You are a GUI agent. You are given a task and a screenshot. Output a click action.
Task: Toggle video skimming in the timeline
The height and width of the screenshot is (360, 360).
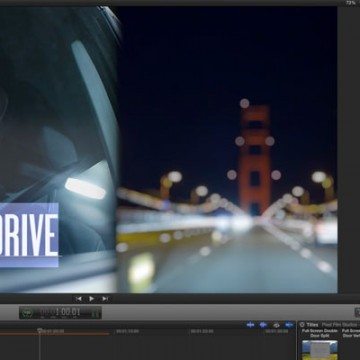[x=251, y=325]
